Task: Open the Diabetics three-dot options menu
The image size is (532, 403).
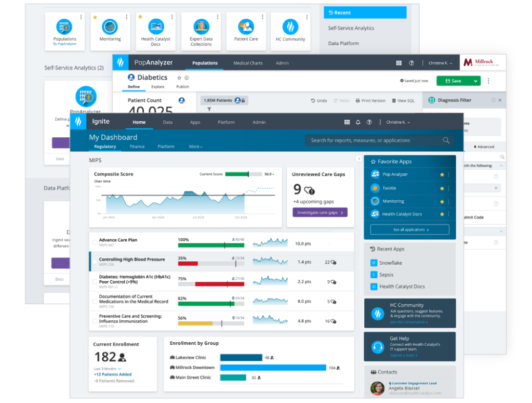Action: coord(488,81)
